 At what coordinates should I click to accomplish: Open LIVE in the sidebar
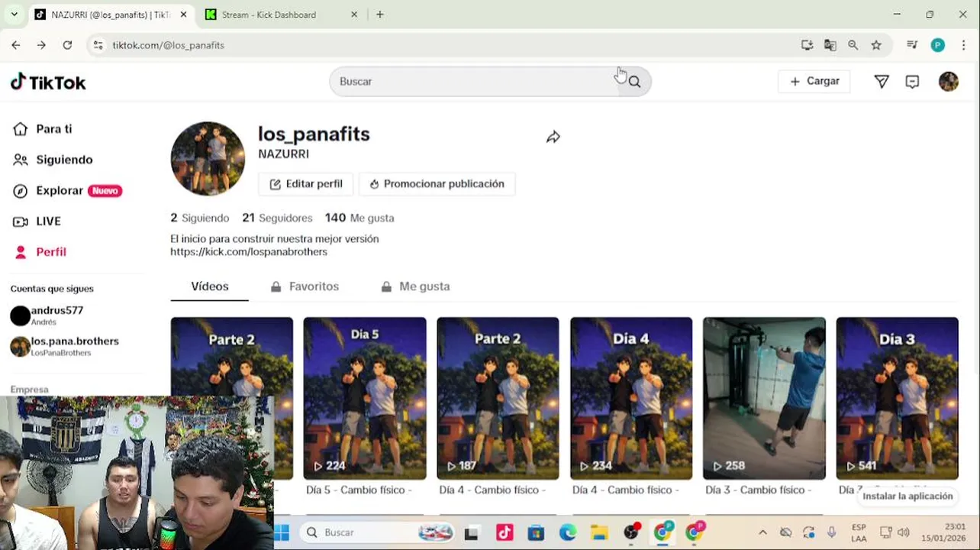pyautogui.click(x=37, y=221)
